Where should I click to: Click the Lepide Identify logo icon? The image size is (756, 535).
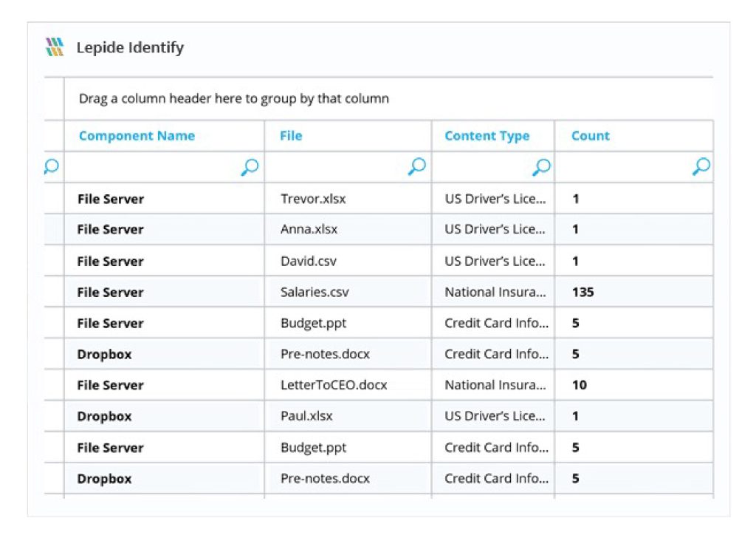tap(55, 47)
